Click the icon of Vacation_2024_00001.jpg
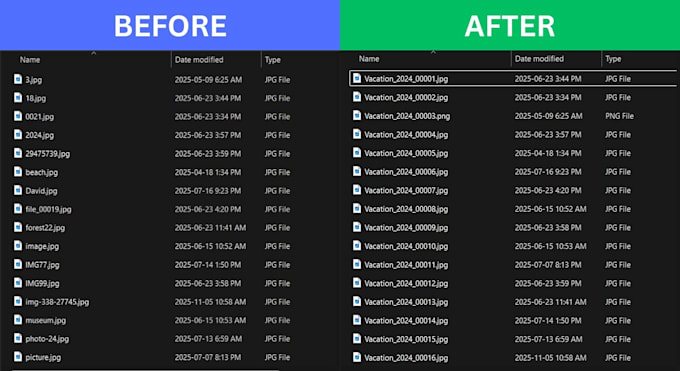This screenshot has width=680, height=371. click(x=357, y=79)
